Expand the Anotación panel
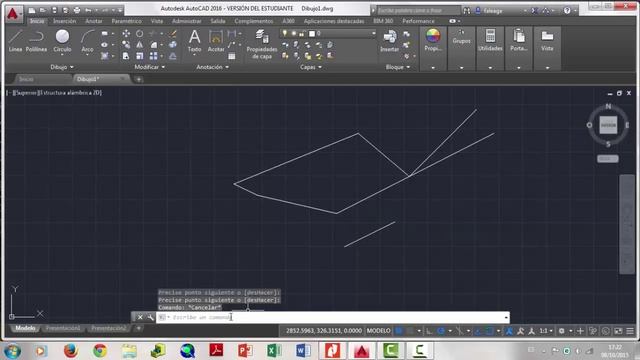Screen dimensions: 640x360 (213, 67)
